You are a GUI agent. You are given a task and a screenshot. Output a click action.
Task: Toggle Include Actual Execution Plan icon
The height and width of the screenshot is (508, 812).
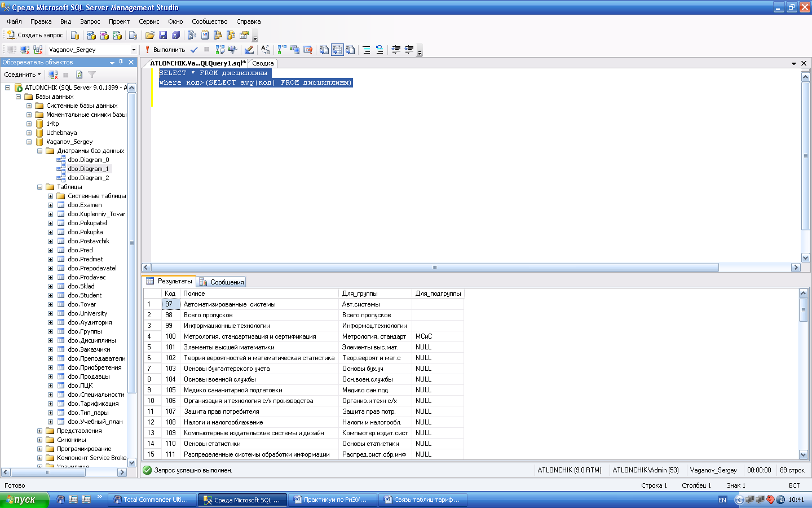[282, 50]
